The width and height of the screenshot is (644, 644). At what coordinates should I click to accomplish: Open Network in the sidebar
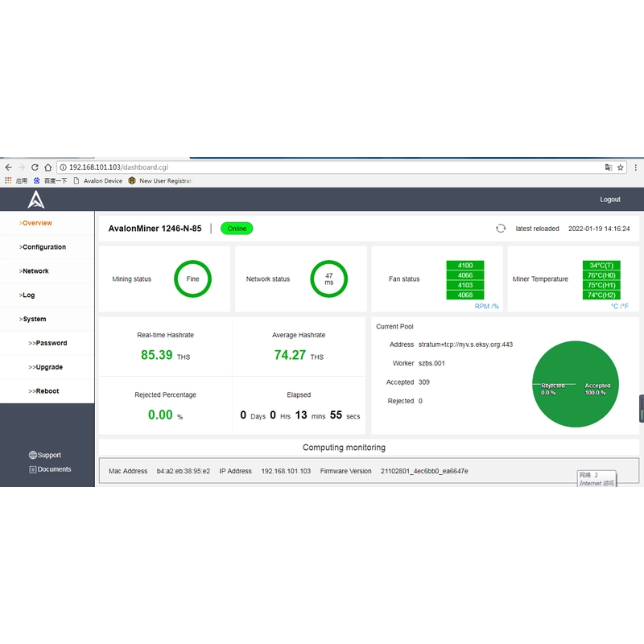coord(34,271)
